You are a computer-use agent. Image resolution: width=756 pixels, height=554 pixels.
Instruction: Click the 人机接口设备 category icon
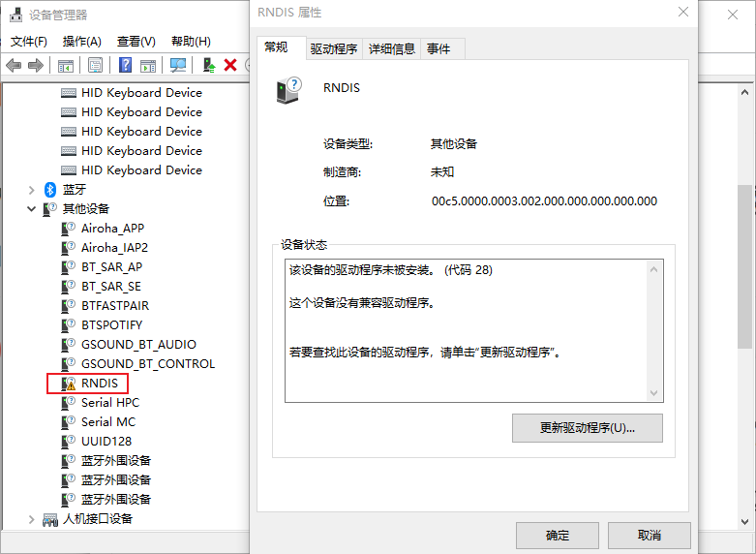(x=50, y=519)
